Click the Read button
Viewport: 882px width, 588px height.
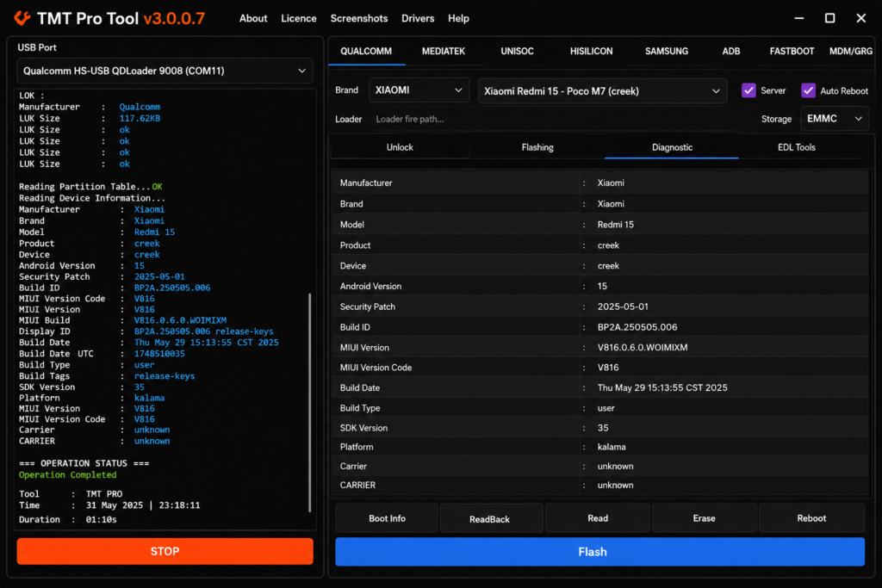click(598, 518)
